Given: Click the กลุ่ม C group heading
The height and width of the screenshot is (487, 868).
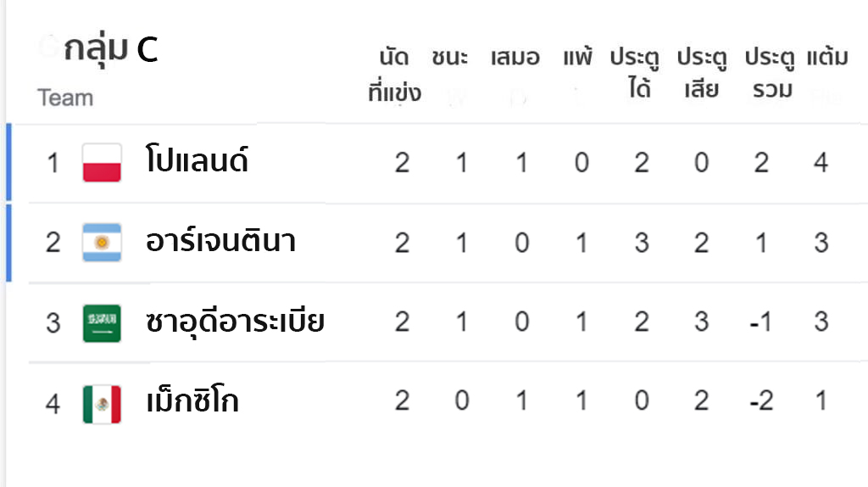Looking at the screenshot, I should [x=111, y=50].
